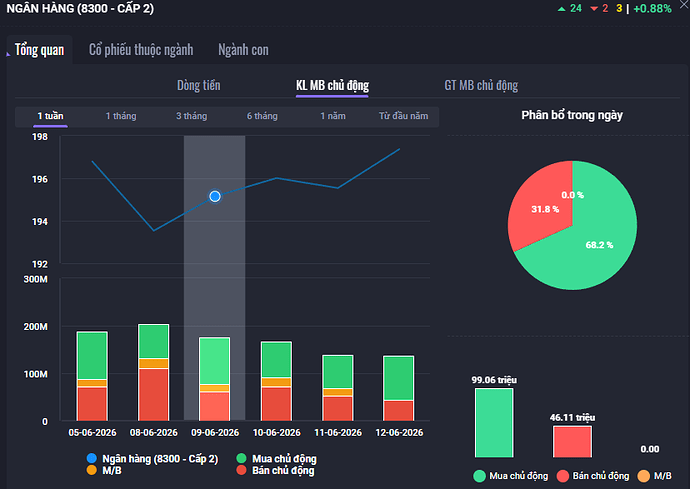Toggle Bán chủ động legend in daily distribution
The height and width of the screenshot is (489, 690).
coord(593,476)
